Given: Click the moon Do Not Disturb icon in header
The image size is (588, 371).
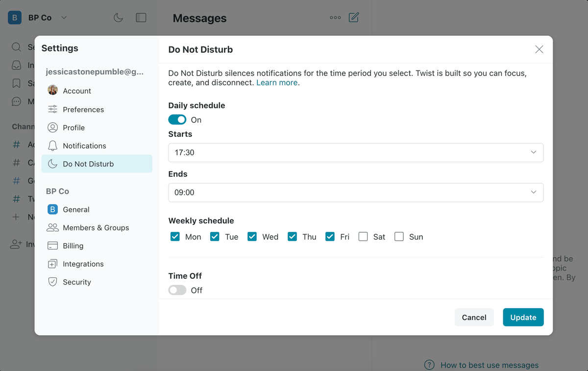Looking at the screenshot, I should click(118, 18).
